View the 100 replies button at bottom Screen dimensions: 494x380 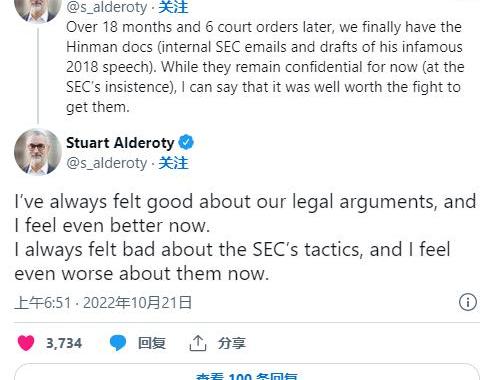click(247, 373)
